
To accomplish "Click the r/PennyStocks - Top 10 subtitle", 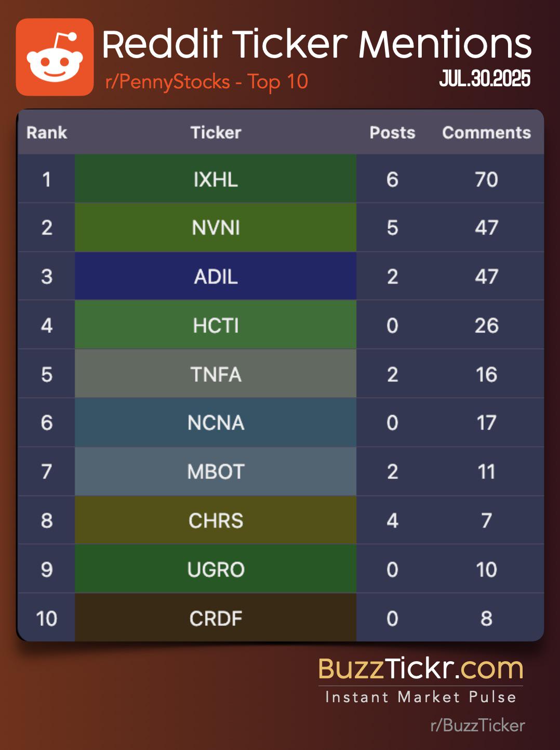I will click(206, 82).
